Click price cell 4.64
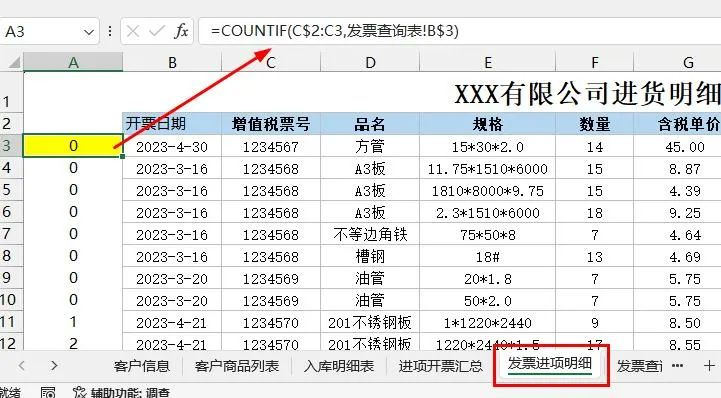 [x=678, y=235]
